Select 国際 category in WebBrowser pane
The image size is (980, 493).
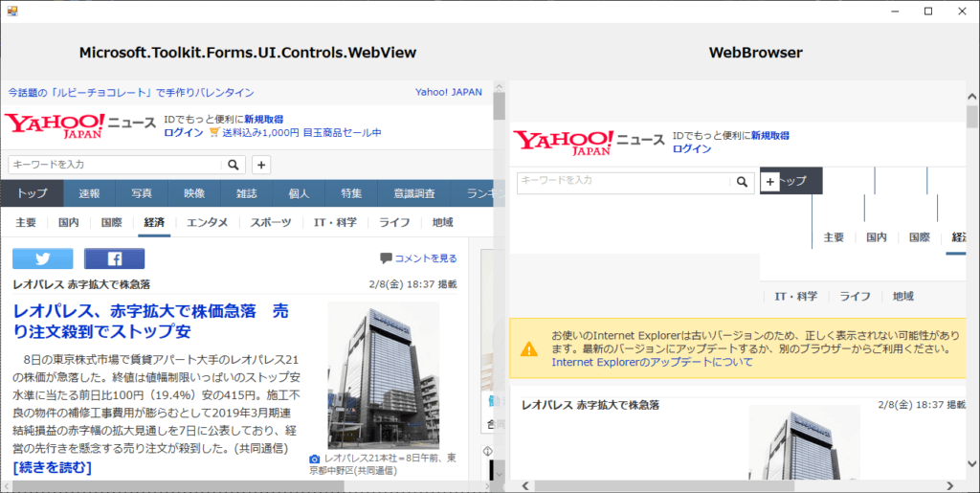tap(920, 237)
